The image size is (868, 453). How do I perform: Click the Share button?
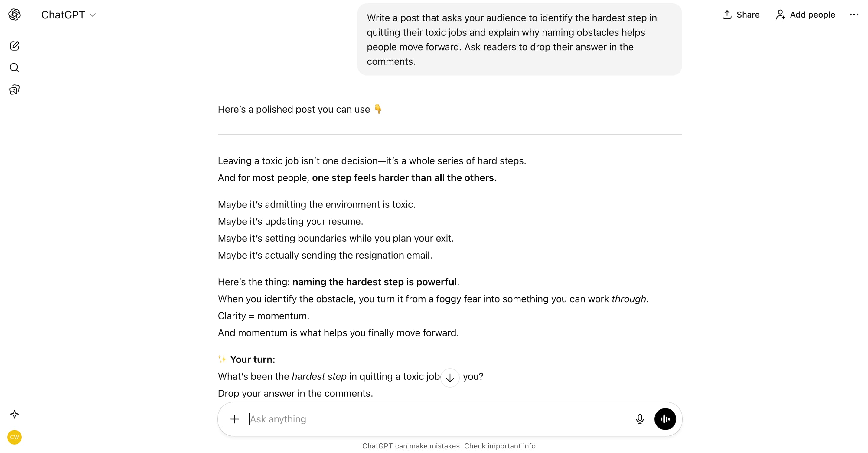click(741, 15)
